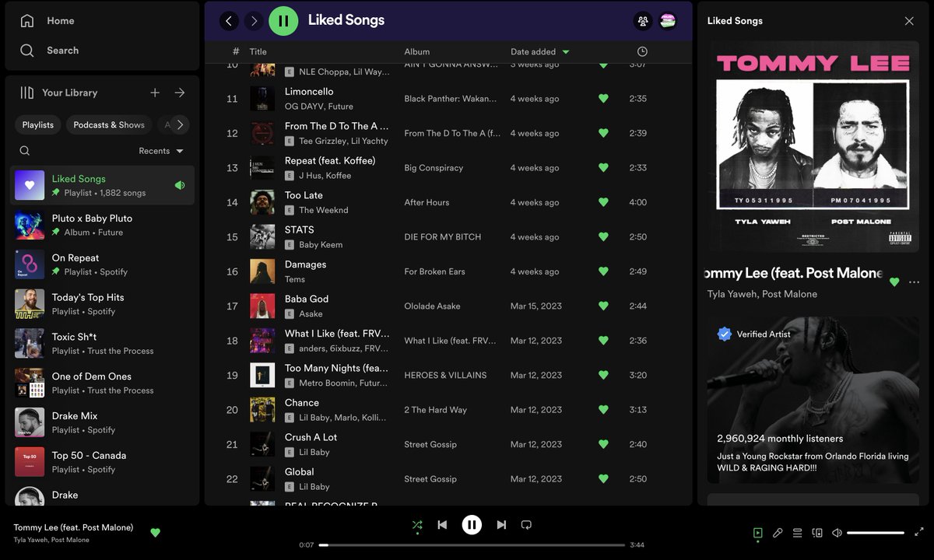Open Tyla Yaweh, Post Malone in right panel
This screenshot has height=560, width=934.
click(762, 294)
